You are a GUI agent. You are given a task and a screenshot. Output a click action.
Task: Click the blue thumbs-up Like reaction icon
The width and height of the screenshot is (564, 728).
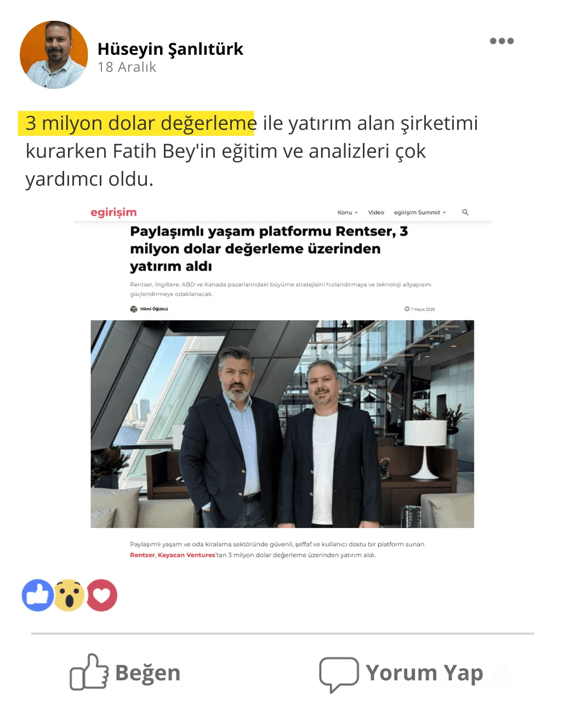[x=38, y=595]
